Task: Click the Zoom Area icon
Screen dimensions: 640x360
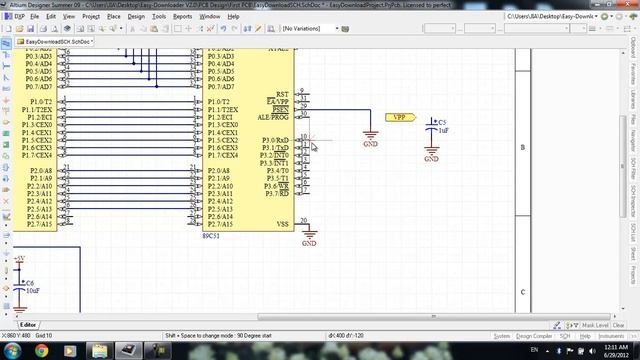Action: [x=91, y=29]
